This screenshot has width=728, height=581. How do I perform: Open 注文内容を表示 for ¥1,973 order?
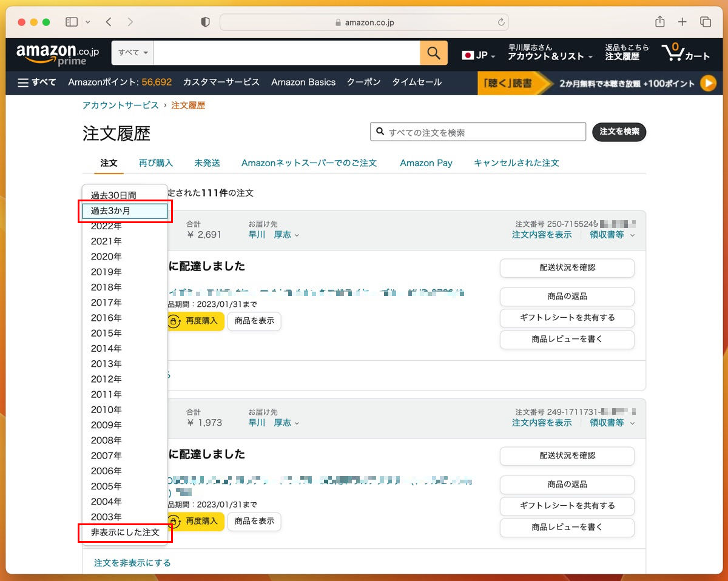click(x=542, y=423)
